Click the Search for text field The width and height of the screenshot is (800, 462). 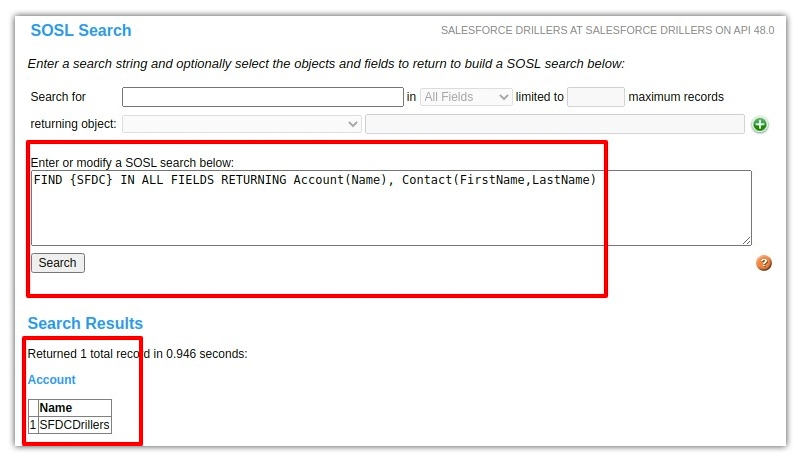pos(262,97)
